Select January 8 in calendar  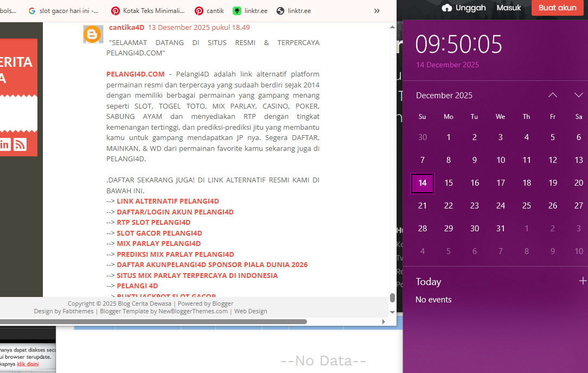pyautogui.click(x=527, y=251)
